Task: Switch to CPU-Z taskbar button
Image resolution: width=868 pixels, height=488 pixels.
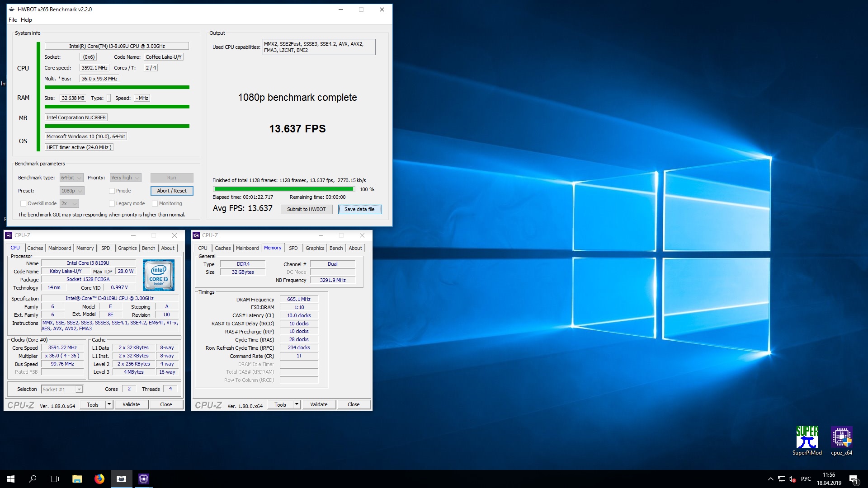Action: pos(144,479)
